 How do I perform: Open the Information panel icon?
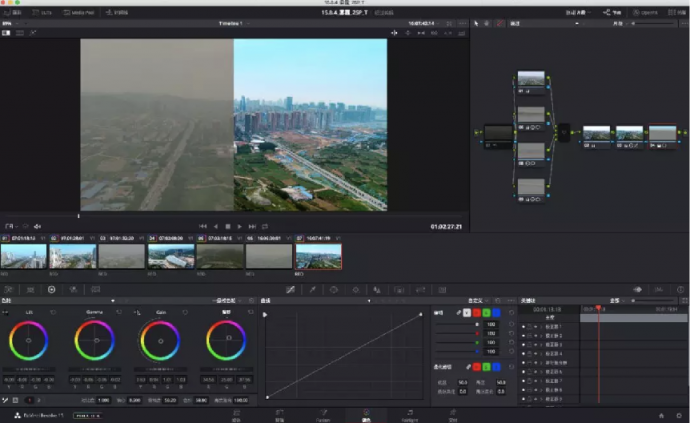[x=680, y=290]
